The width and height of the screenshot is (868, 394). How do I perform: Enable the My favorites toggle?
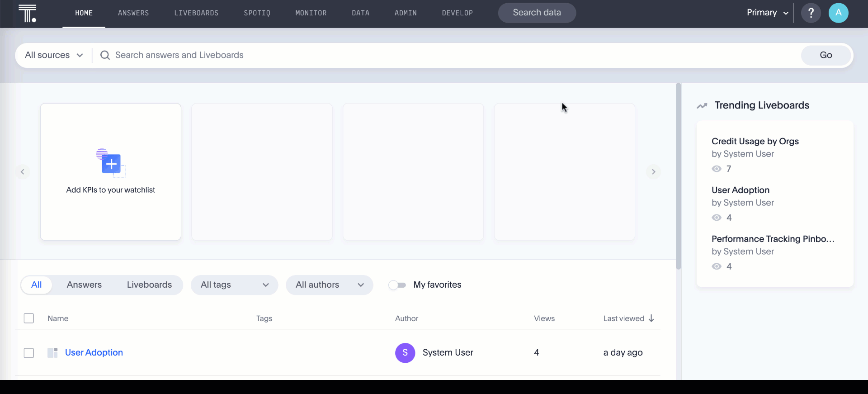[x=397, y=285]
